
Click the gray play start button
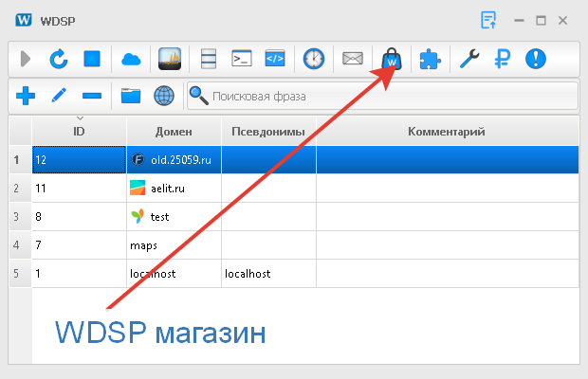(25, 59)
